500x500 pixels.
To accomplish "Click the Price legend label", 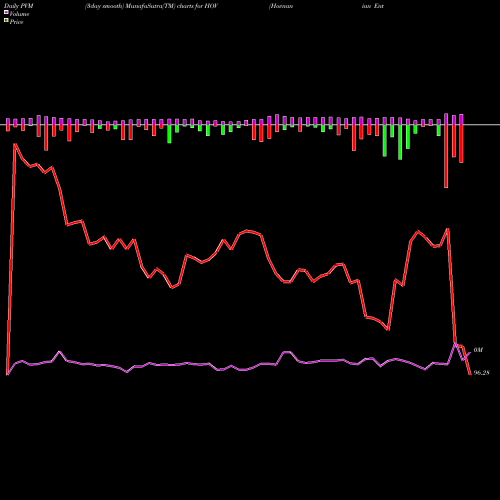I will pos(16,22).
